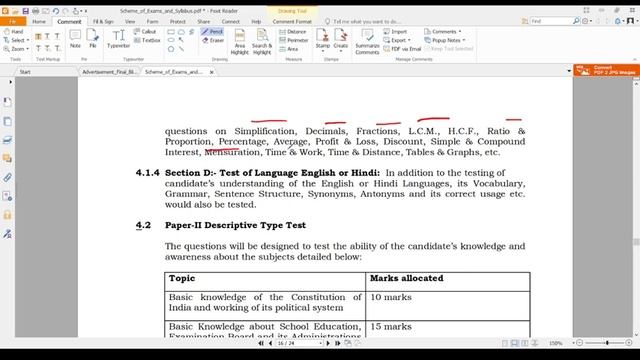Open the Start tab

pos(25,72)
